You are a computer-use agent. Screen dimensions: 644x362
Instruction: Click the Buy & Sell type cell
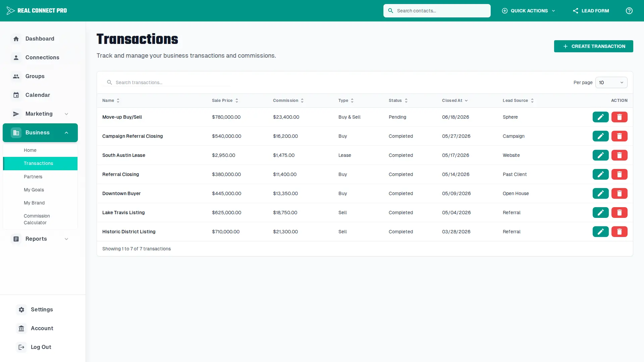[350, 117]
